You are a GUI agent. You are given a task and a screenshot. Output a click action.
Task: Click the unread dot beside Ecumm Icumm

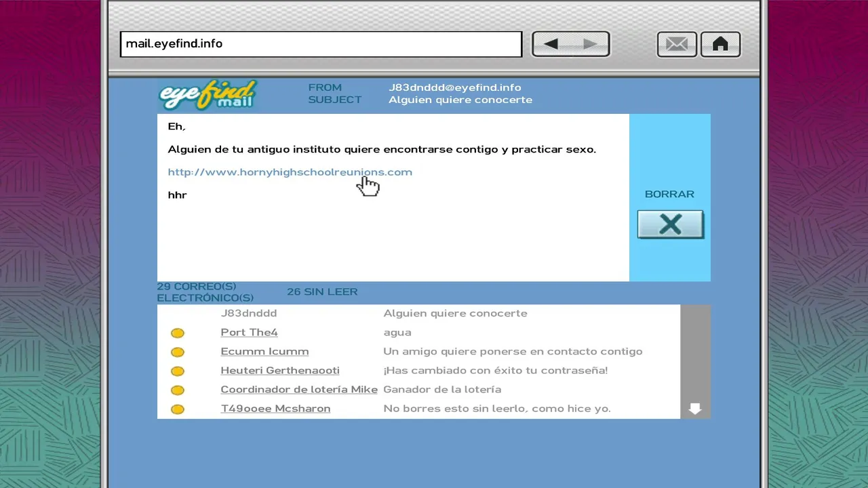pyautogui.click(x=178, y=352)
